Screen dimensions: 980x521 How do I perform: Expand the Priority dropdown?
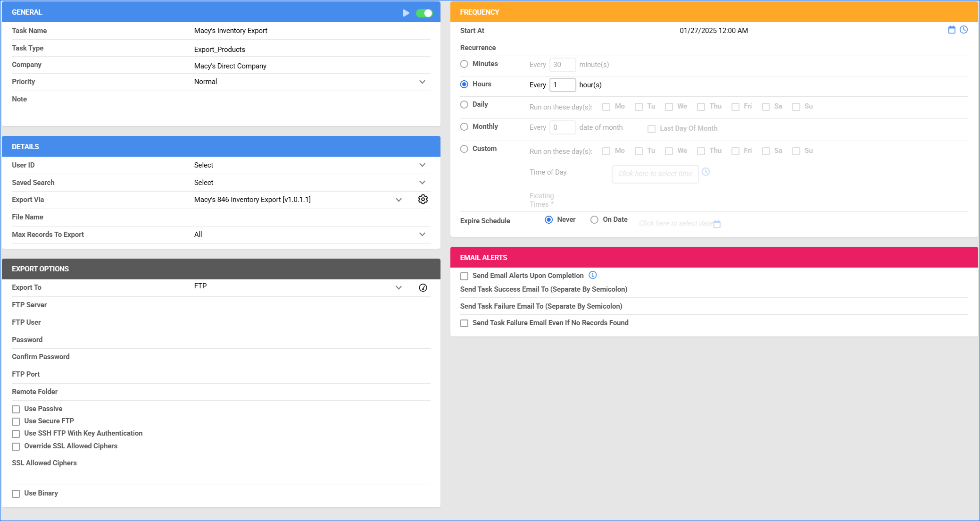pyautogui.click(x=423, y=82)
